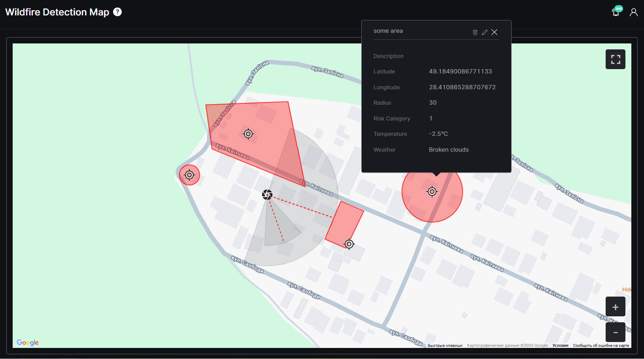The image size is (644, 359).
Task: Delete 'some area' with trash icon
Action: pyautogui.click(x=475, y=32)
